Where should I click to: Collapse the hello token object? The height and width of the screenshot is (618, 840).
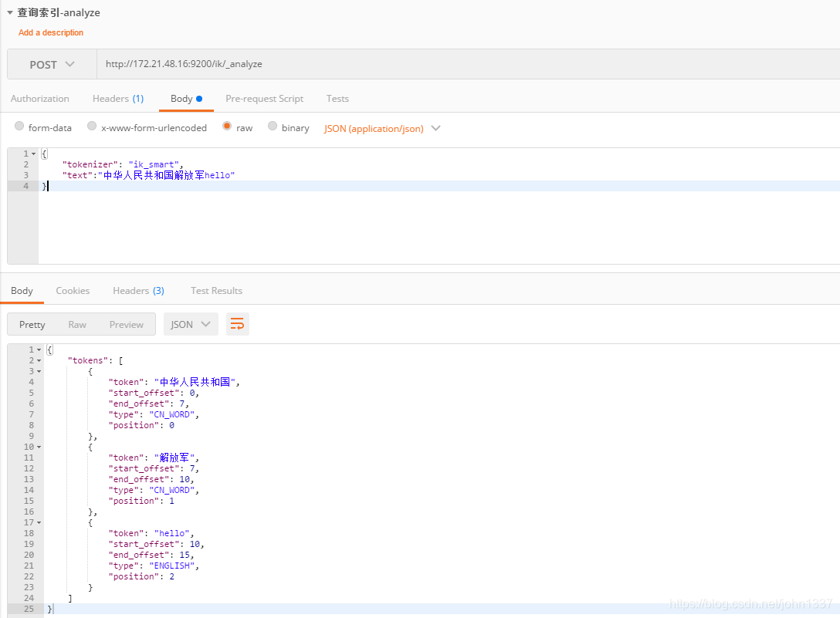(x=36, y=522)
